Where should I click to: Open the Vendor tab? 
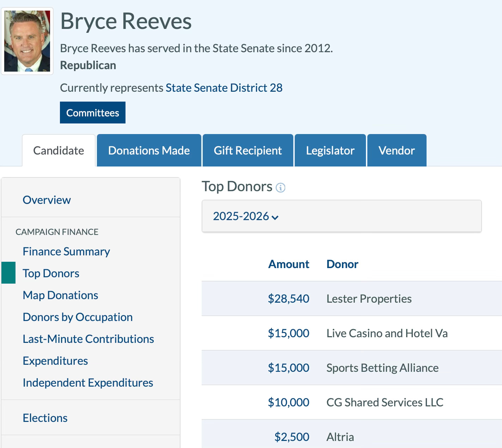397,150
